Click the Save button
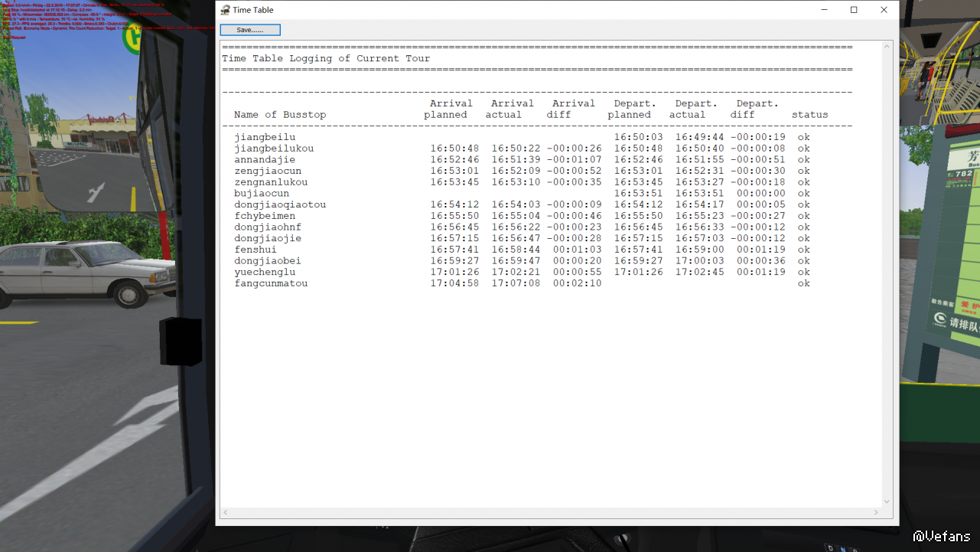 pyautogui.click(x=250, y=30)
